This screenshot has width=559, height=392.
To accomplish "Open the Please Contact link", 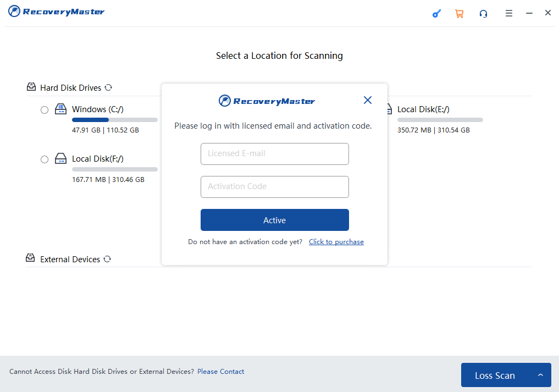I will click(220, 372).
